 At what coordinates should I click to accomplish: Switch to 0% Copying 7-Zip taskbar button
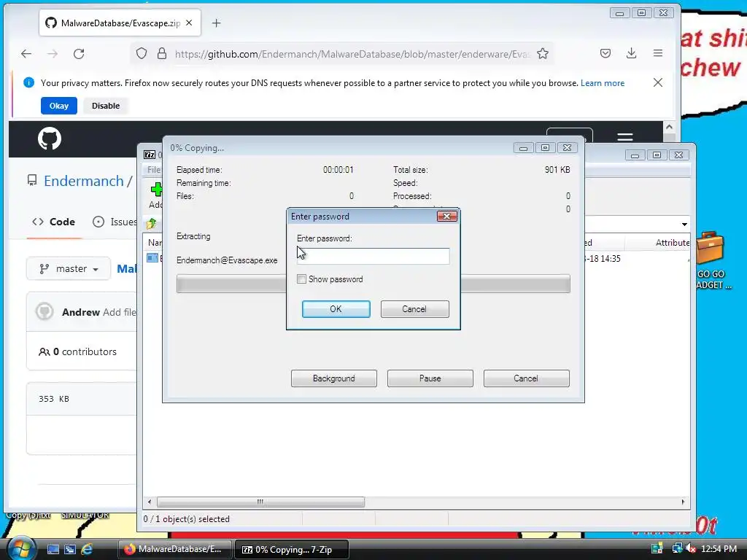click(292, 550)
